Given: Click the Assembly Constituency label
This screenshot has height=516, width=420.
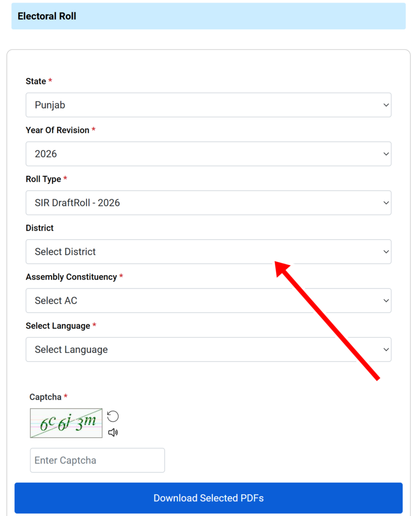Looking at the screenshot, I should point(72,277).
